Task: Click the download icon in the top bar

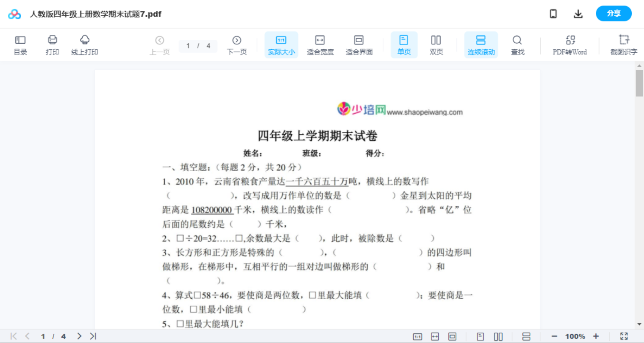Action: coord(578,13)
